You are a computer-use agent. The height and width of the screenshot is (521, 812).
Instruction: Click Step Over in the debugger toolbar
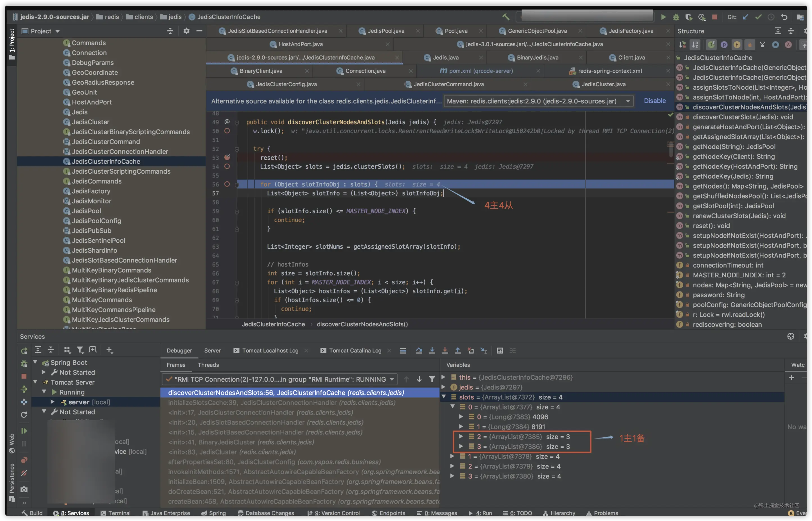(419, 350)
